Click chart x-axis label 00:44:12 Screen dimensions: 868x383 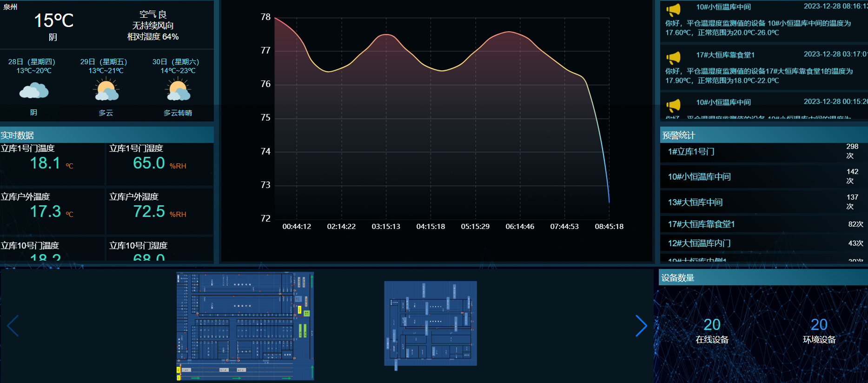(x=297, y=227)
